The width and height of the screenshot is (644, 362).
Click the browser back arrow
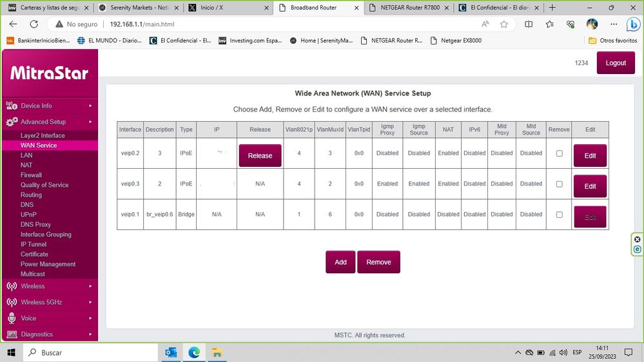coord(13,24)
